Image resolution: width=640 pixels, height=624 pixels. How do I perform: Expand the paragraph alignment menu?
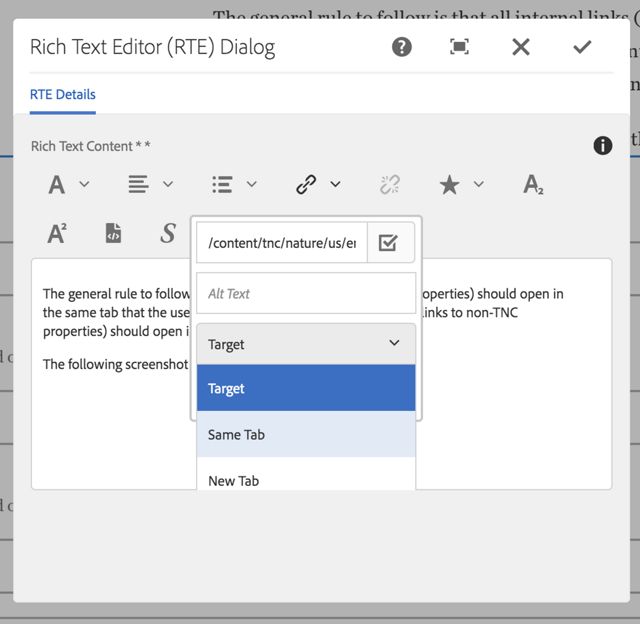(x=150, y=184)
